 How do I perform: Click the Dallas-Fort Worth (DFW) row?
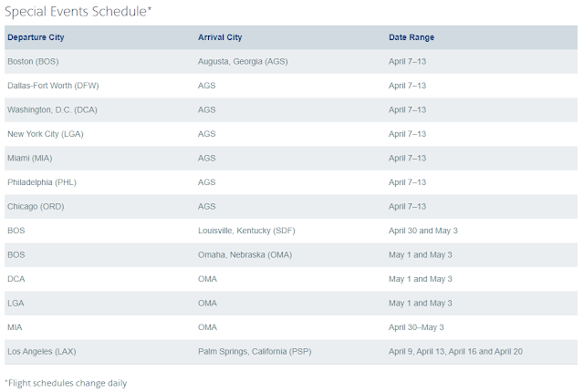(x=291, y=86)
